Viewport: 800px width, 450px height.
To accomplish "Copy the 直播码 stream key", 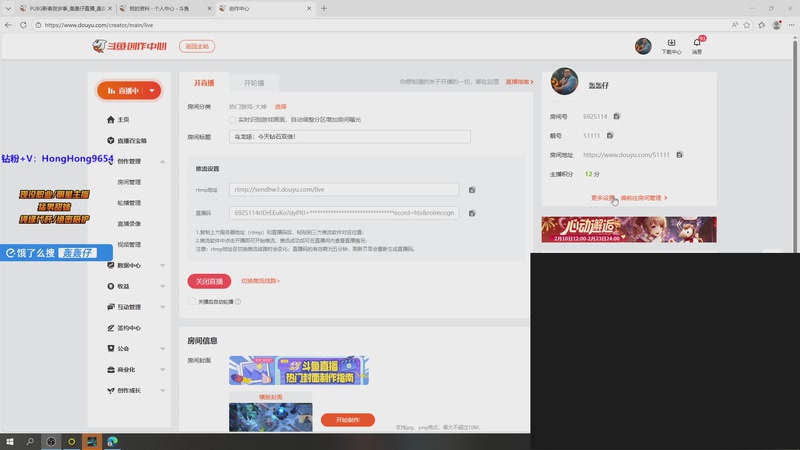I will [x=472, y=213].
